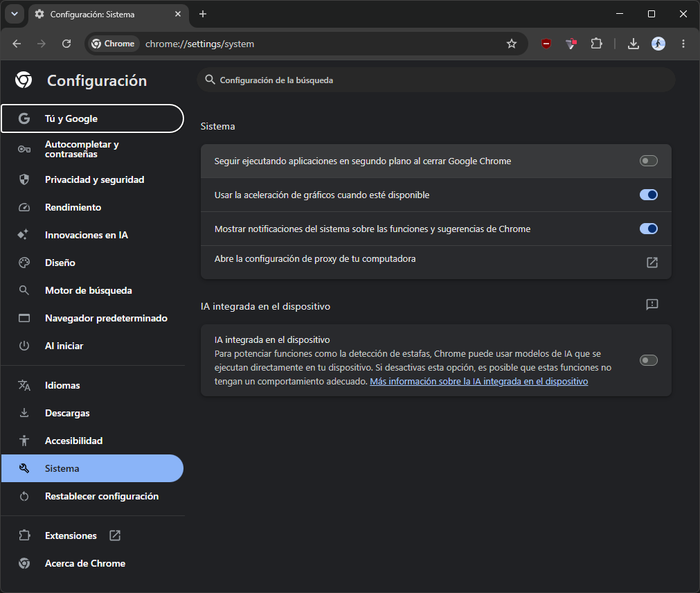
Task: Open proxy settings external link icon
Action: [652, 262]
